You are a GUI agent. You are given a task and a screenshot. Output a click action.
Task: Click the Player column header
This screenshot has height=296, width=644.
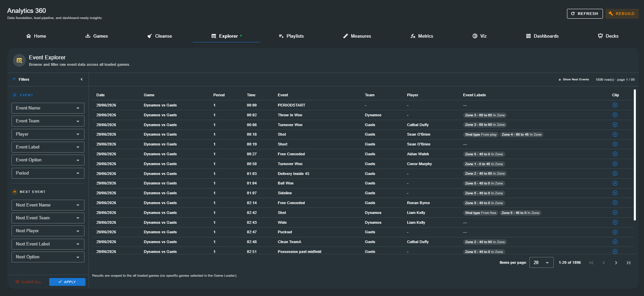[413, 95]
